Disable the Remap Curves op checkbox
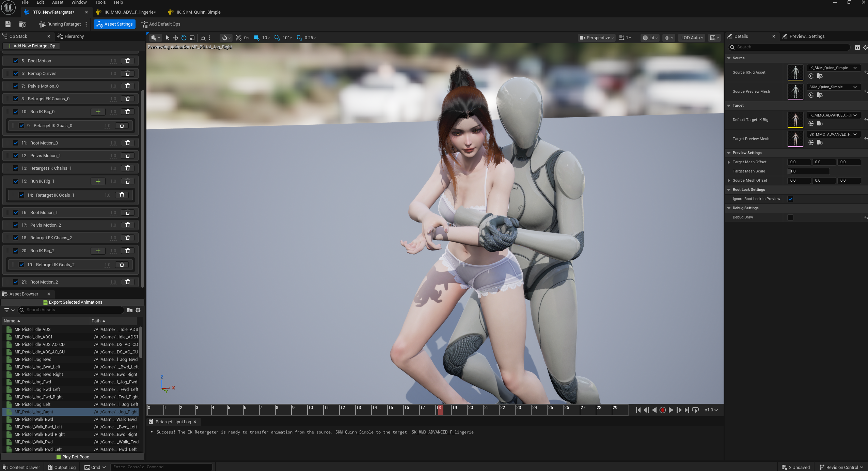This screenshot has height=471, width=868. point(16,74)
